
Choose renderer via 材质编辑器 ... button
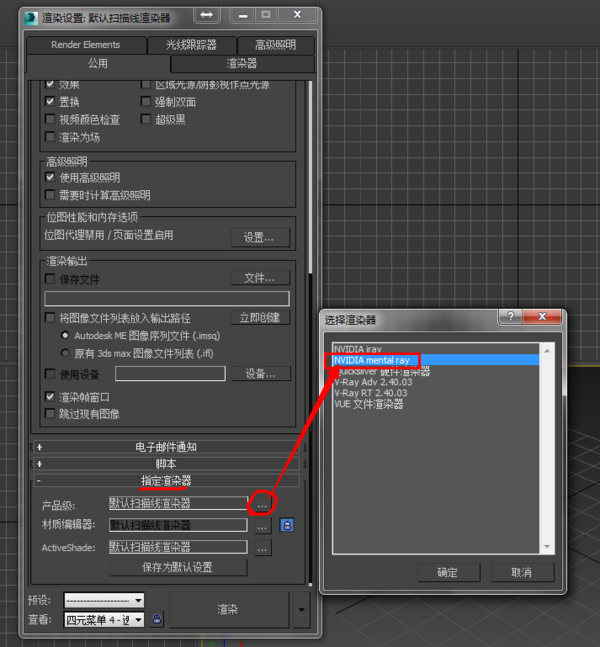pos(263,525)
